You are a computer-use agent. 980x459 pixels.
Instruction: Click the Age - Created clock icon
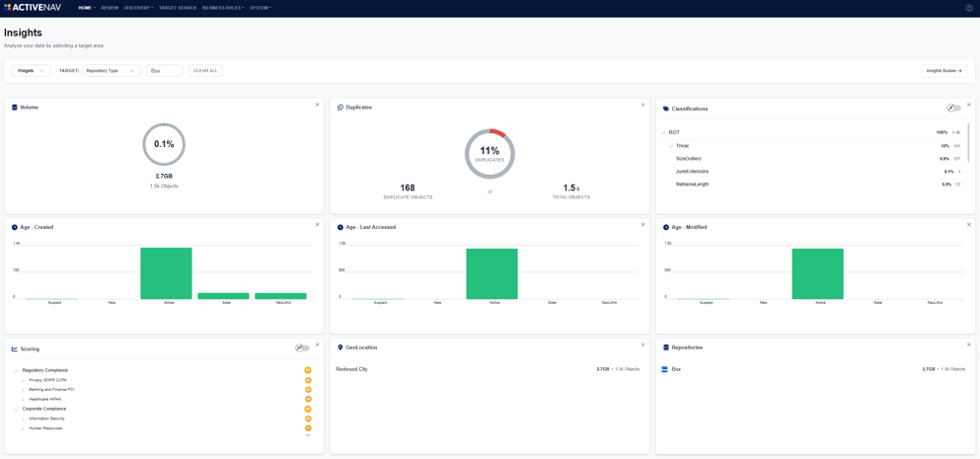click(15, 228)
